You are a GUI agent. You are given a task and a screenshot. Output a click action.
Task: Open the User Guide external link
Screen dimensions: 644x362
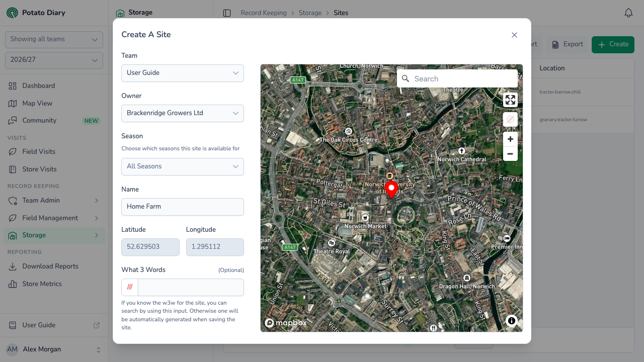click(54, 325)
